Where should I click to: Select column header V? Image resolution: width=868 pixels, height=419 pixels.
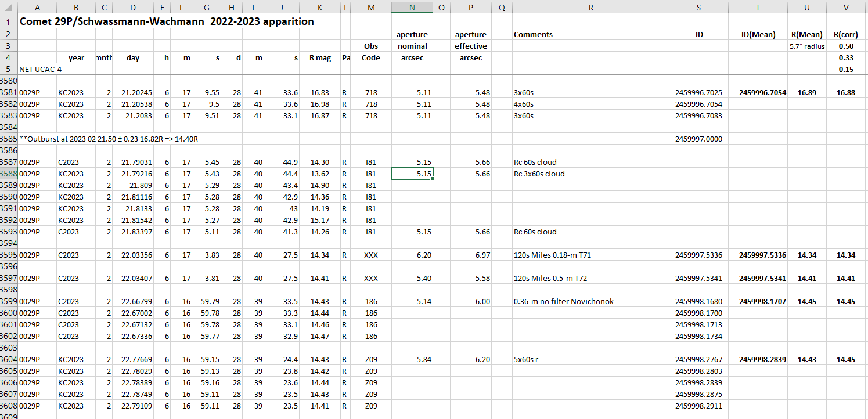846,7
